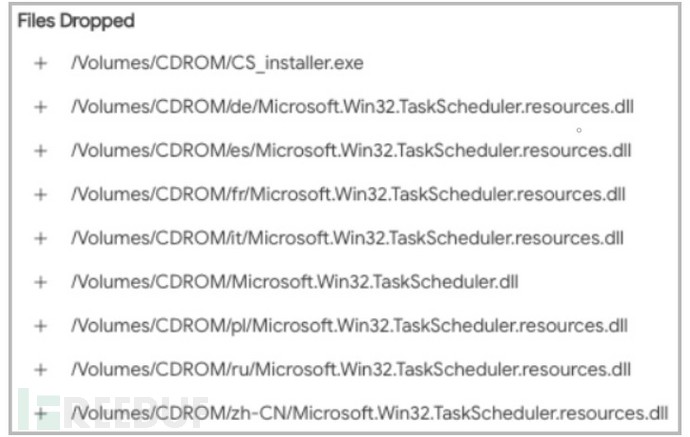Select the /Volumes/CDROM/zh-CN/ resources.dll path
Image resolution: width=690 pixels, height=437 pixels.
pos(369,413)
